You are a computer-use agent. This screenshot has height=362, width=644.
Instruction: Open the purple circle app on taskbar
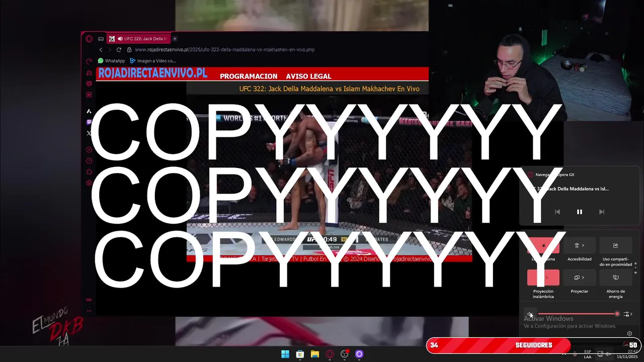pyautogui.click(x=359, y=354)
